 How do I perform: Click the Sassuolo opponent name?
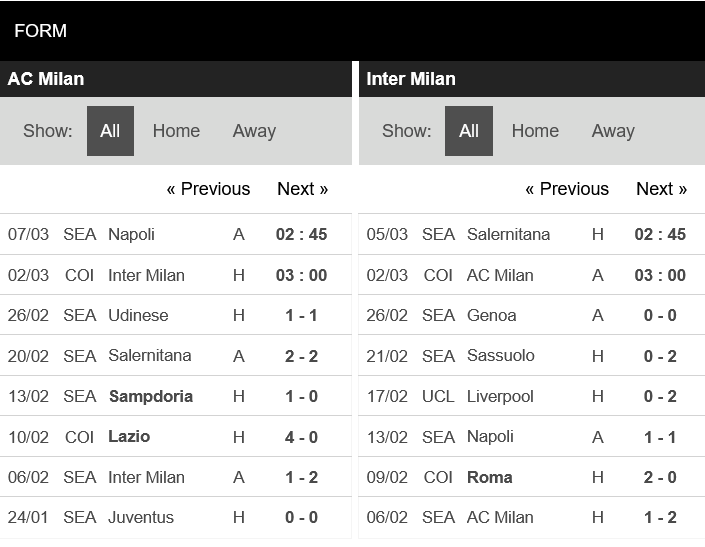tap(500, 355)
